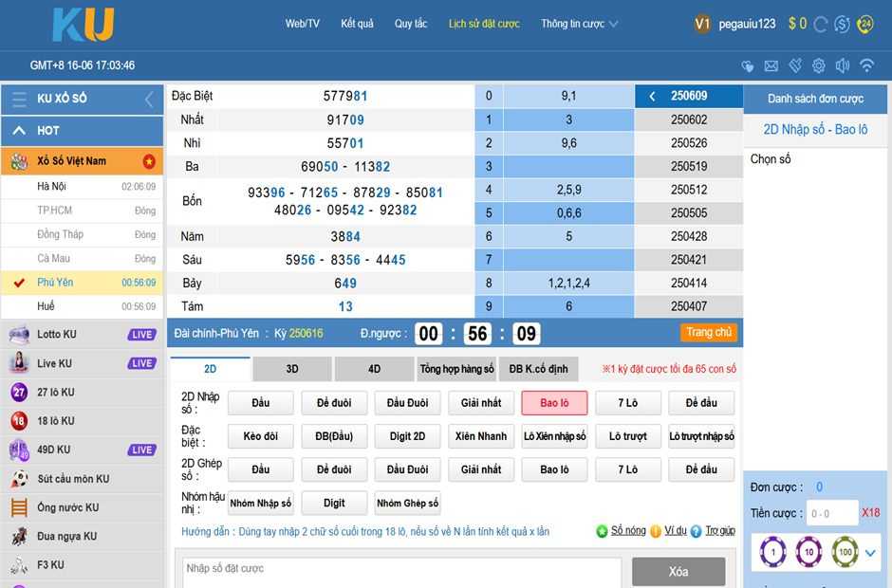Image resolution: width=892 pixels, height=588 pixels.
Task: Select 7 Lô in 2D Ghép số row
Action: (628, 469)
